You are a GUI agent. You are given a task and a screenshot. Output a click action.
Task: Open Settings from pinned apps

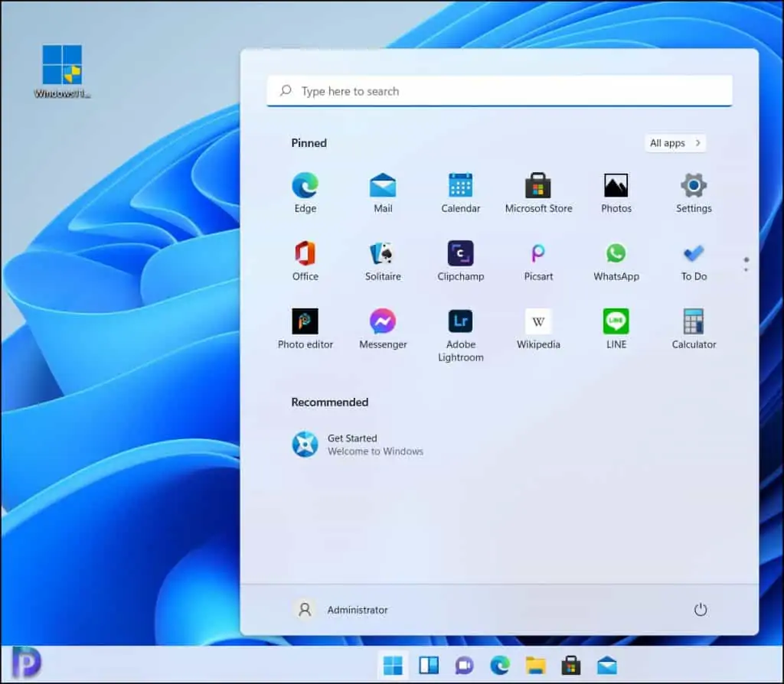point(694,193)
